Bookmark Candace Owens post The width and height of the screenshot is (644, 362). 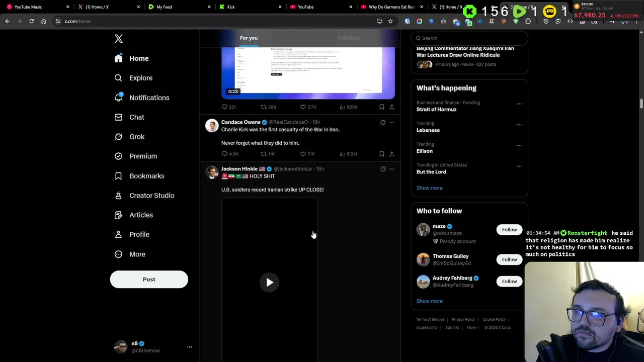[382, 154]
